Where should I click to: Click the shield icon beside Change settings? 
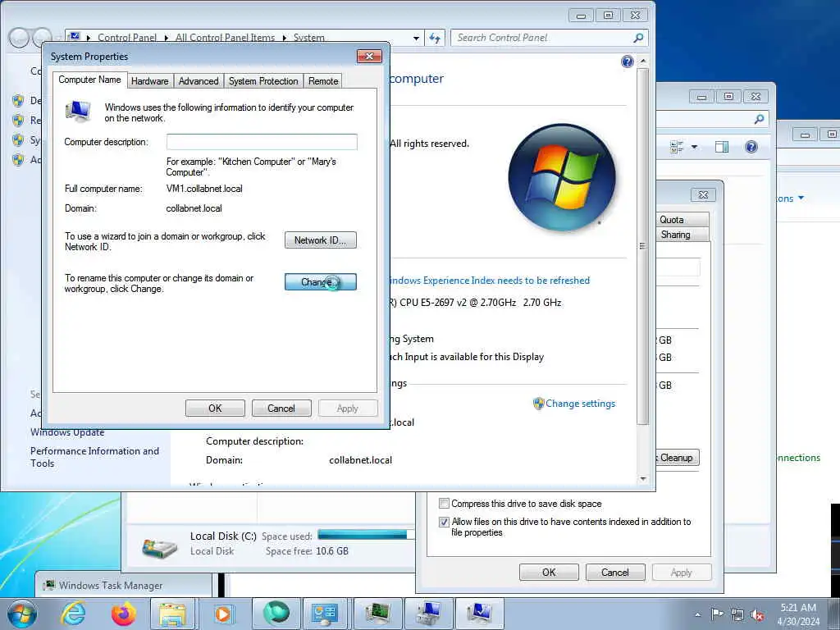tap(538, 404)
